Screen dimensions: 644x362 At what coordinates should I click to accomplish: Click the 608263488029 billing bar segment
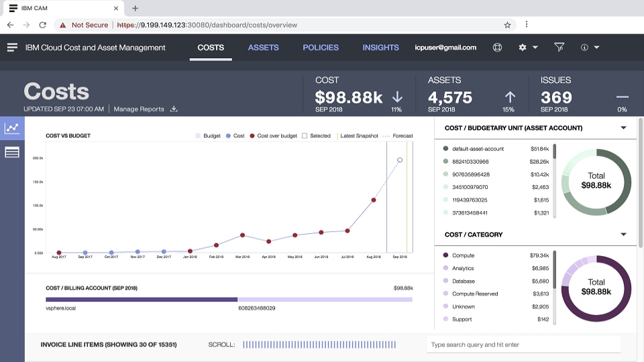325,300
